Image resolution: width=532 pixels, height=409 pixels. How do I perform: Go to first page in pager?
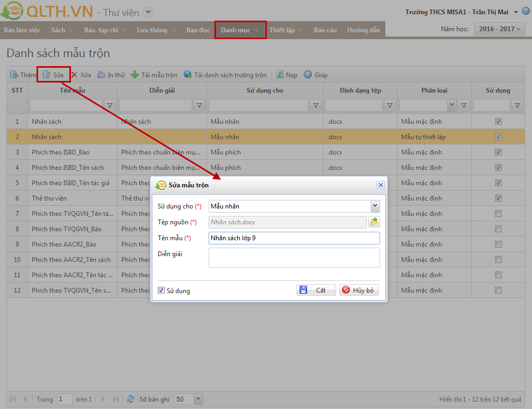point(13,399)
